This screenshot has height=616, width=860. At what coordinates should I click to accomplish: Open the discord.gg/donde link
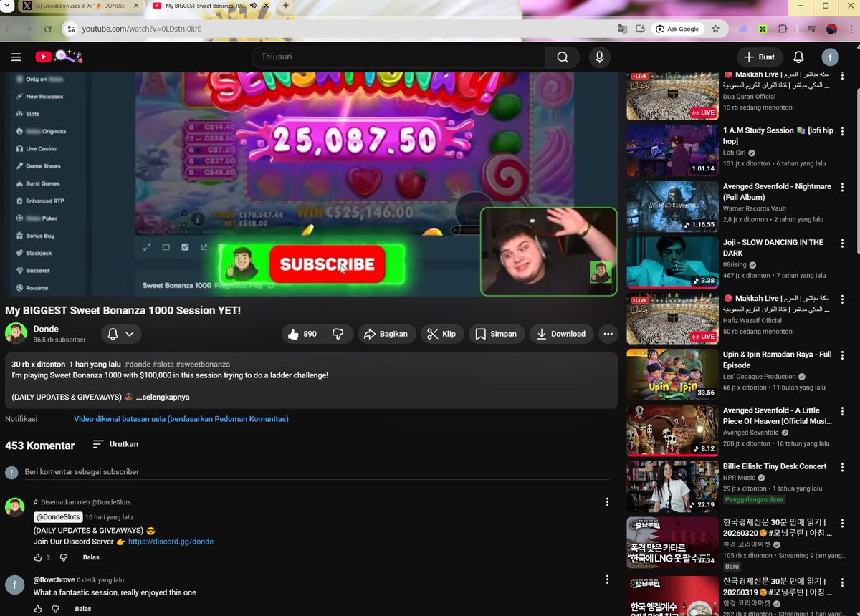(171, 542)
